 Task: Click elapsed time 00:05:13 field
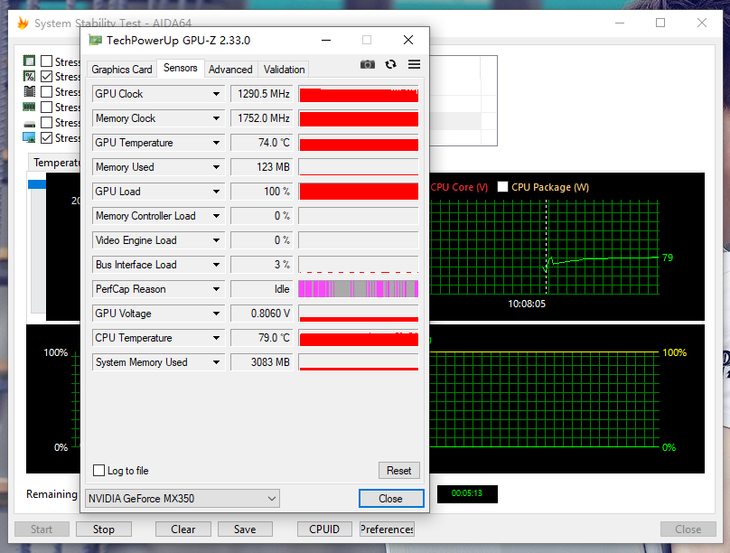pos(467,493)
